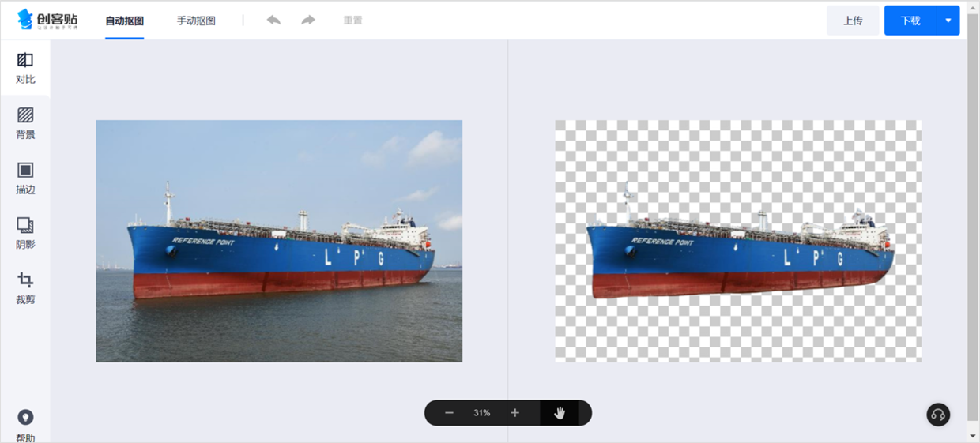Click the 上传 upload button
This screenshot has width=980, height=443.
point(853,21)
